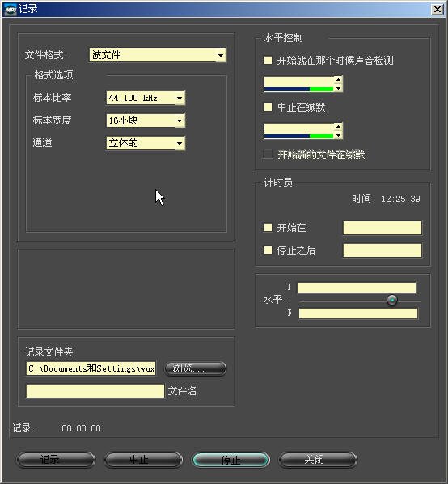Open the 标本宽度 16小块 dropdown
The height and width of the screenshot is (484, 448).
[146, 120]
